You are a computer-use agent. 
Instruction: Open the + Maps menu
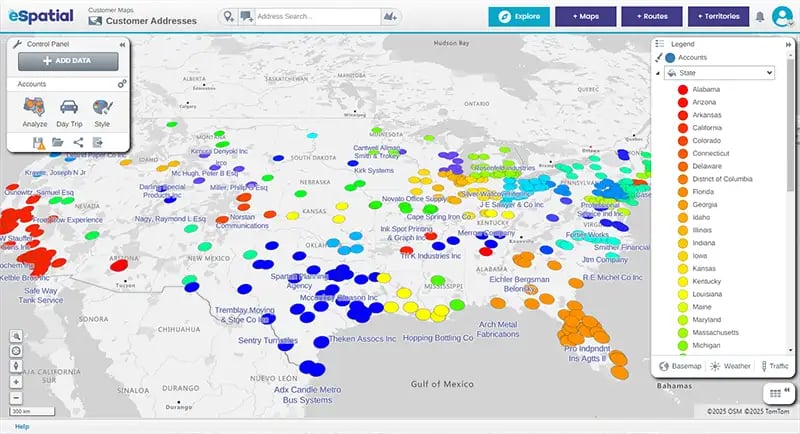point(586,16)
